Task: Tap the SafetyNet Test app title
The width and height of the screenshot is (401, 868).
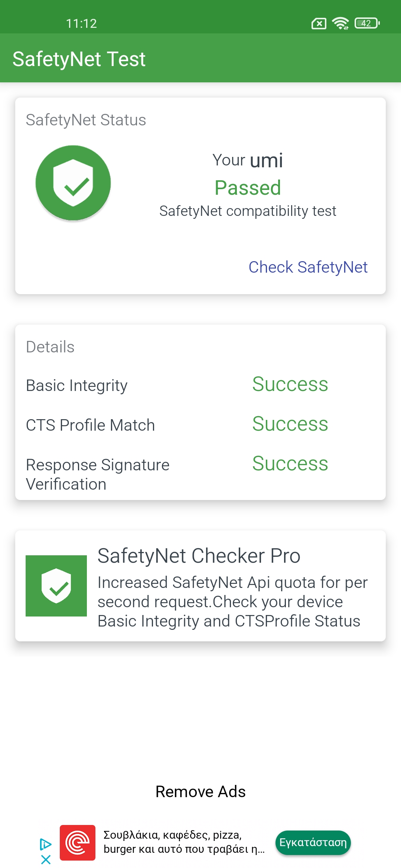Action: point(79,59)
